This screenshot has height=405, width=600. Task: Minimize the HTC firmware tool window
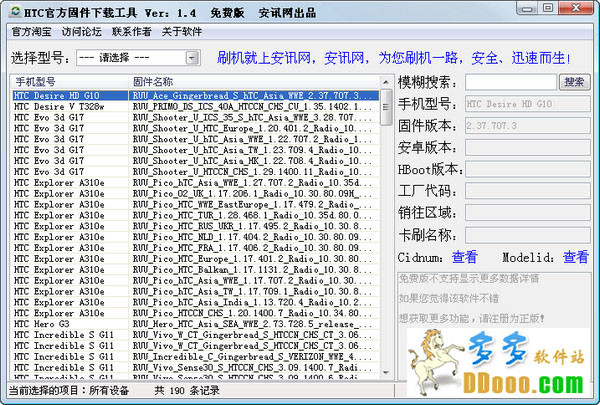[527, 8]
